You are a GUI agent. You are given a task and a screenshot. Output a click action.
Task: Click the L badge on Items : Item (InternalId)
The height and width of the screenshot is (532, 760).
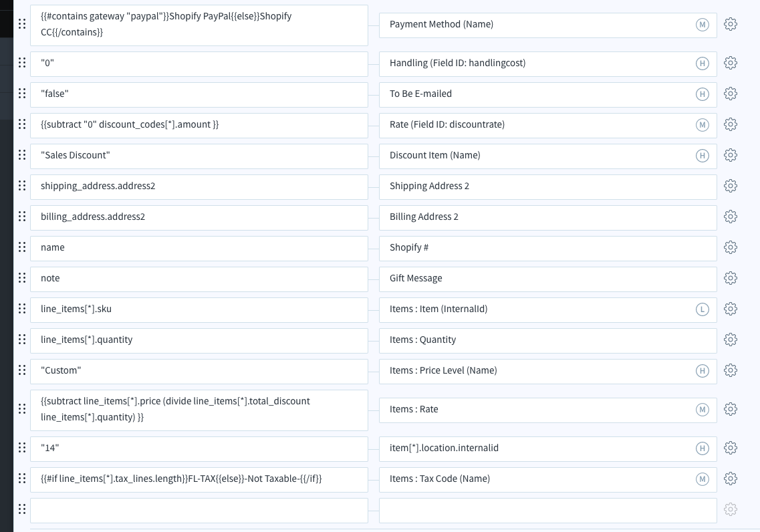702,309
